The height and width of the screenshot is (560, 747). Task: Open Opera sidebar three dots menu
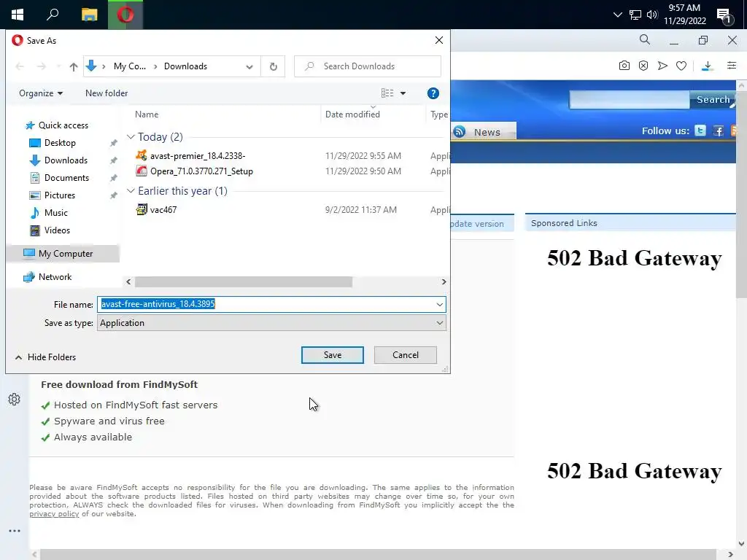pos(15,531)
